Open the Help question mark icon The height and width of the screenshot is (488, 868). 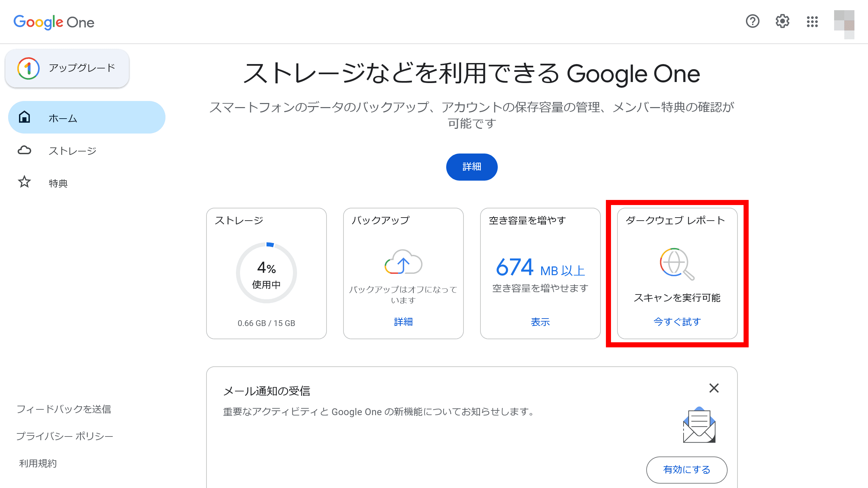pos(752,21)
